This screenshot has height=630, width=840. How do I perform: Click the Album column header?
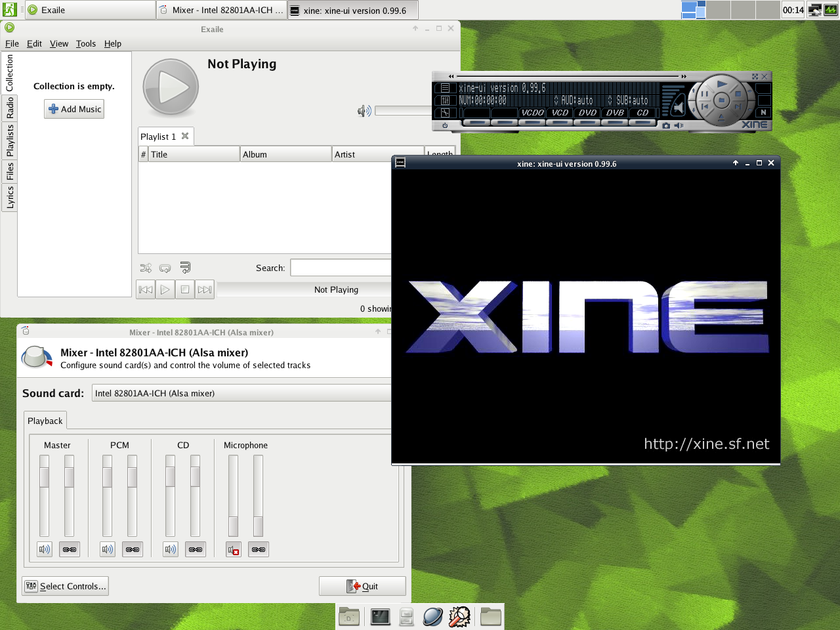coord(285,154)
